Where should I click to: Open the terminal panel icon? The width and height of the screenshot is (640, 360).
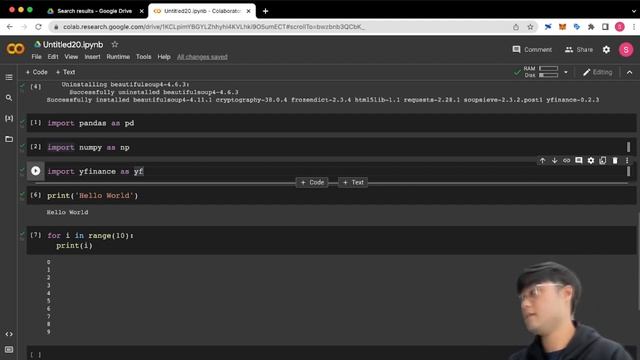pyautogui.click(x=9, y=350)
